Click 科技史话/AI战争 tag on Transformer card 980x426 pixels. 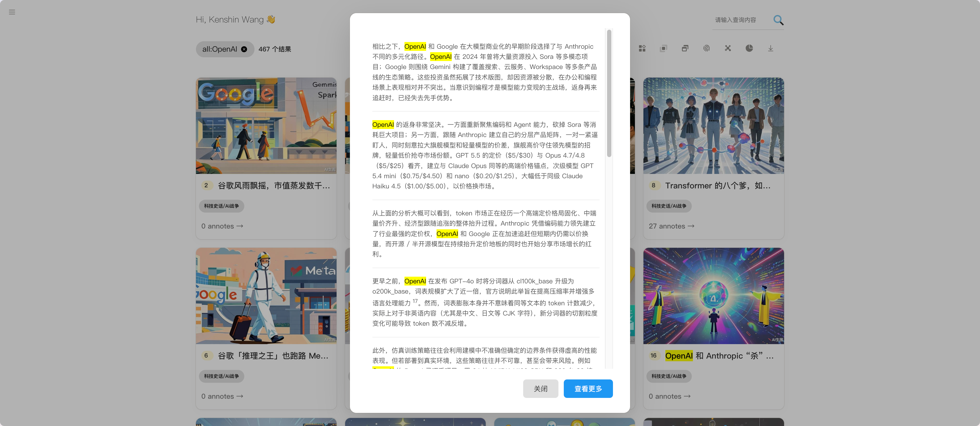(669, 206)
